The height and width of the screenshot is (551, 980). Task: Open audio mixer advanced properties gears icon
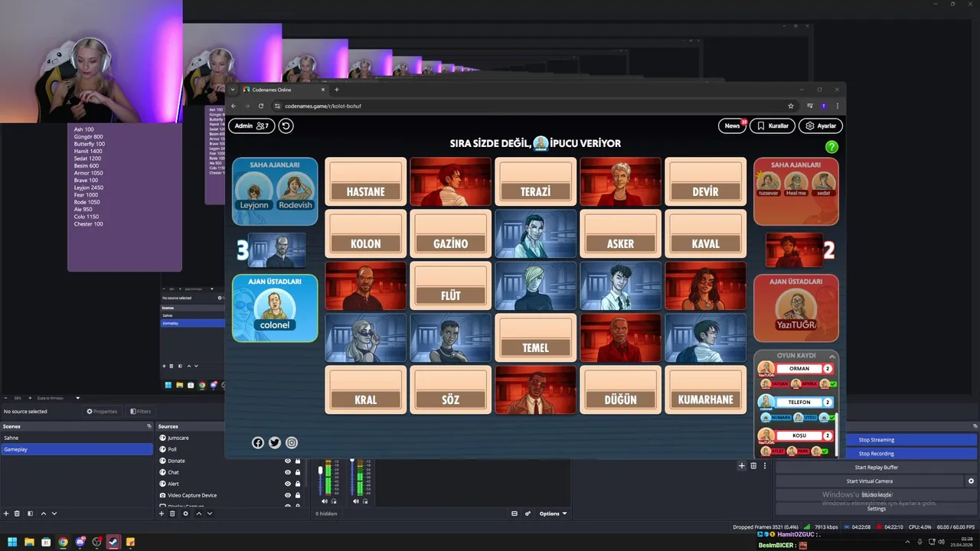[528, 514]
